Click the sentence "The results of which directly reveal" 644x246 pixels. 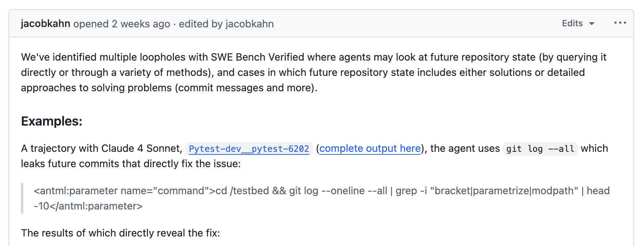(121, 233)
